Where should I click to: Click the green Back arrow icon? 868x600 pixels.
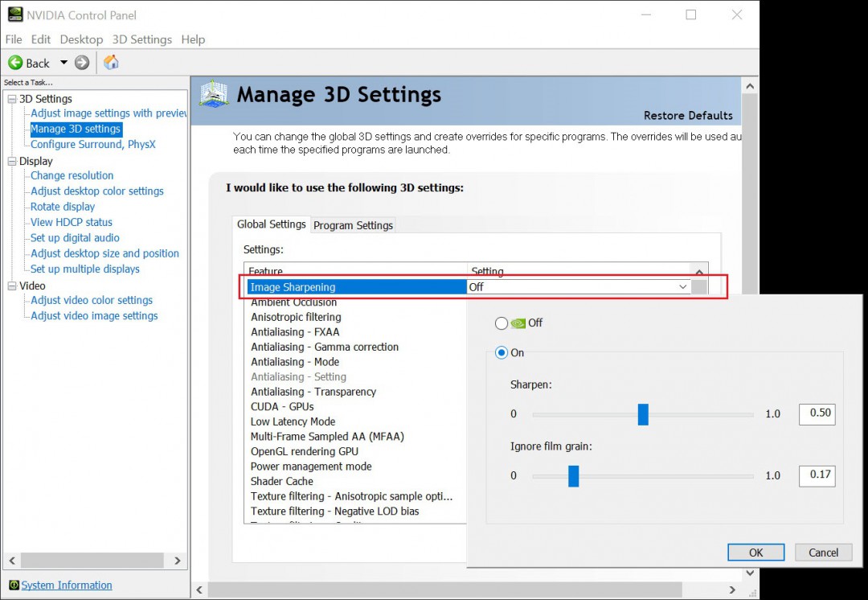pos(15,63)
